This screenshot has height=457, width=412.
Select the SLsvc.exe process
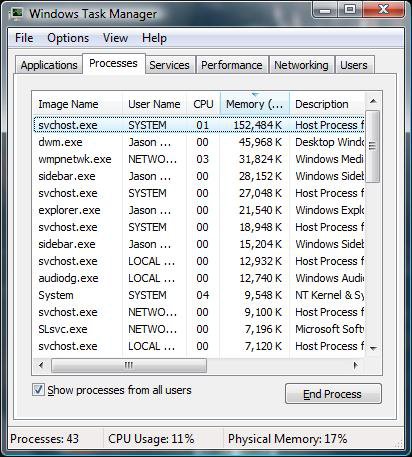click(199, 329)
